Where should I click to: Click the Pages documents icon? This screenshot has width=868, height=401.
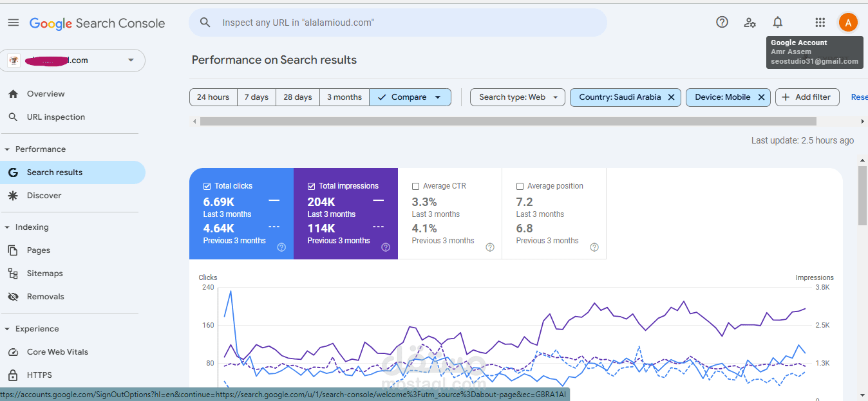pos(13,250)
